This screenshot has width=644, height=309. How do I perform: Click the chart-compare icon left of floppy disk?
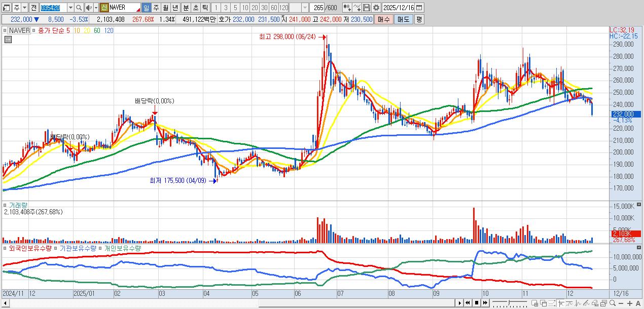[x=357, y=8]
